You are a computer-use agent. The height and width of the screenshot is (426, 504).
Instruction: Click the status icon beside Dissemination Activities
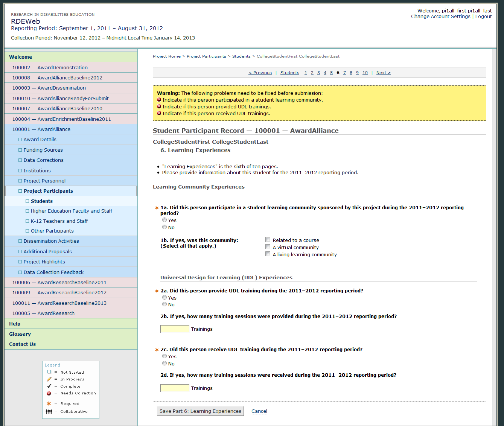20,241
